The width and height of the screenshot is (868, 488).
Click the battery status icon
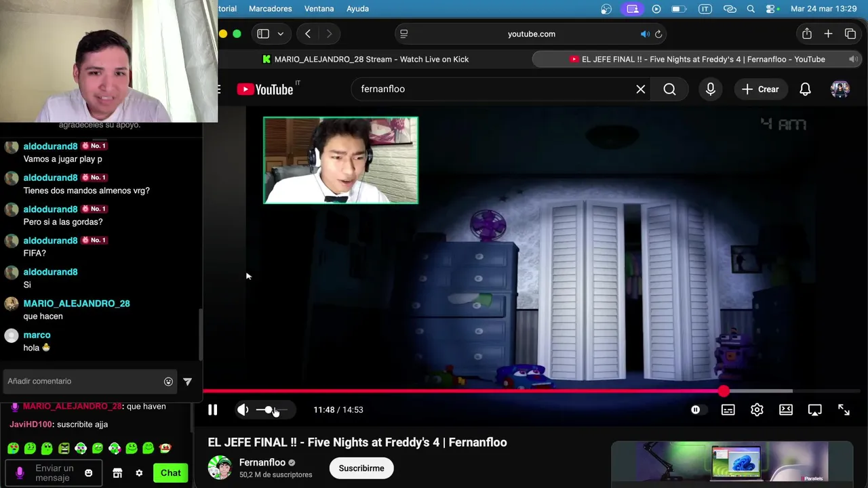[678, 9]
